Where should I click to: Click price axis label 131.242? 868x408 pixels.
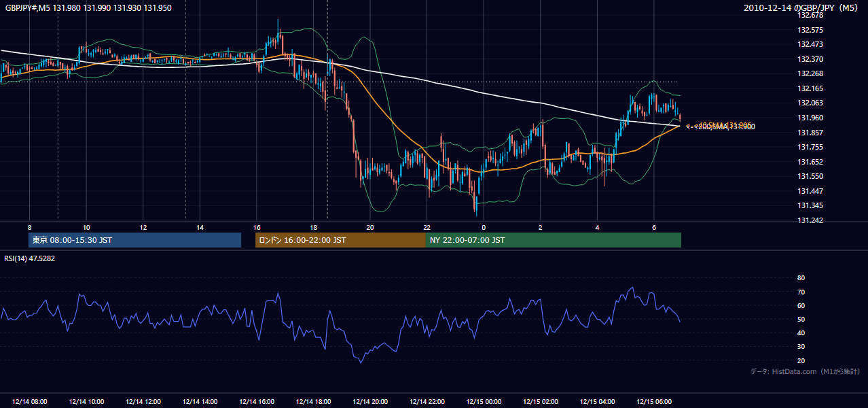click(809, 220)
